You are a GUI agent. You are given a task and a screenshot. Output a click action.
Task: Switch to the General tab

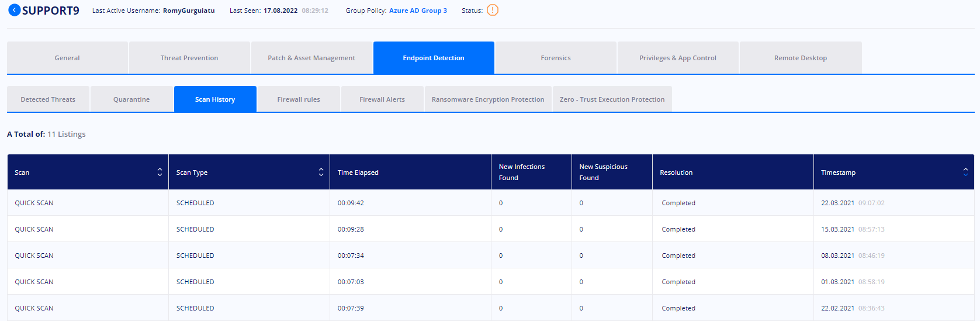click(x=67, y=58)
